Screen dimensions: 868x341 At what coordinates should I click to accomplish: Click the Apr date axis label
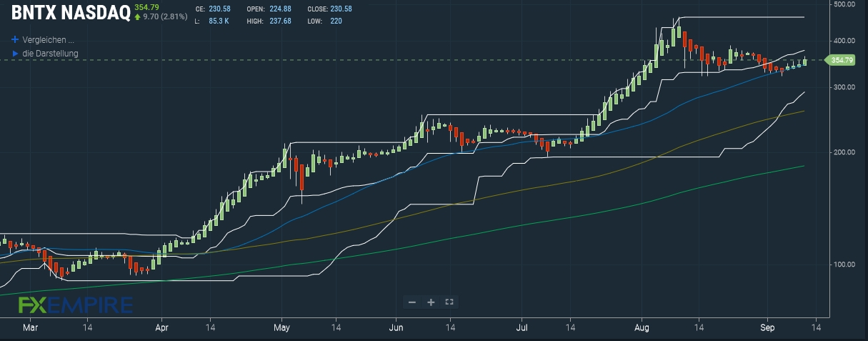pyautogui.click(x=161, y=327)
